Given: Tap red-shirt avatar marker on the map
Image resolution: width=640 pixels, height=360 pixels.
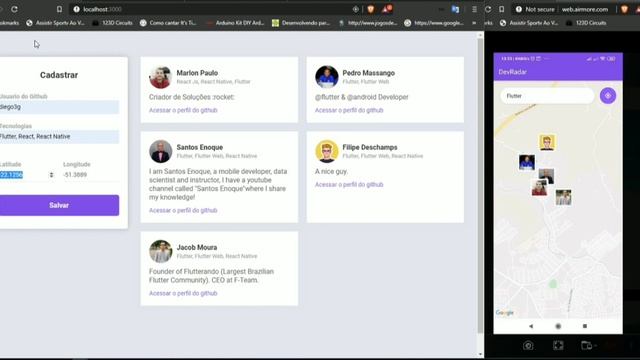Looking at the screenshot, I should point(539,188).
